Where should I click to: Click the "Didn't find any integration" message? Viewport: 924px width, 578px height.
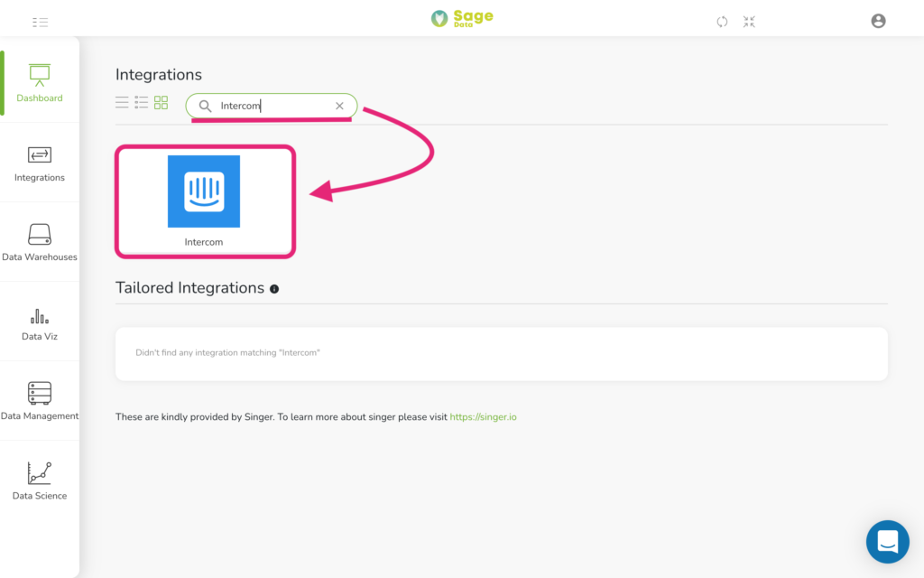point(228,353)
